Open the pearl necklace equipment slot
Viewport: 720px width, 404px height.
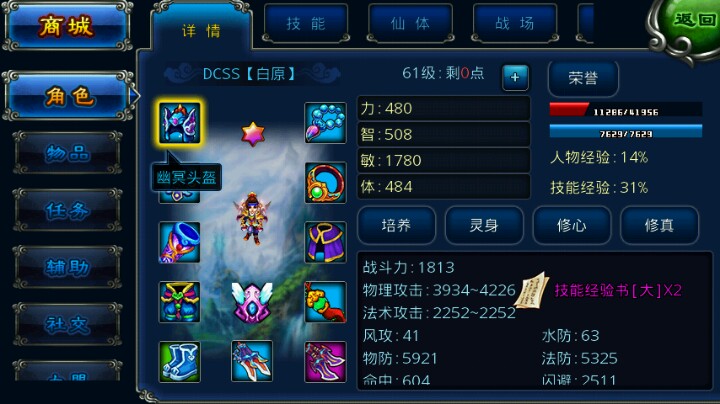[325, 123]
